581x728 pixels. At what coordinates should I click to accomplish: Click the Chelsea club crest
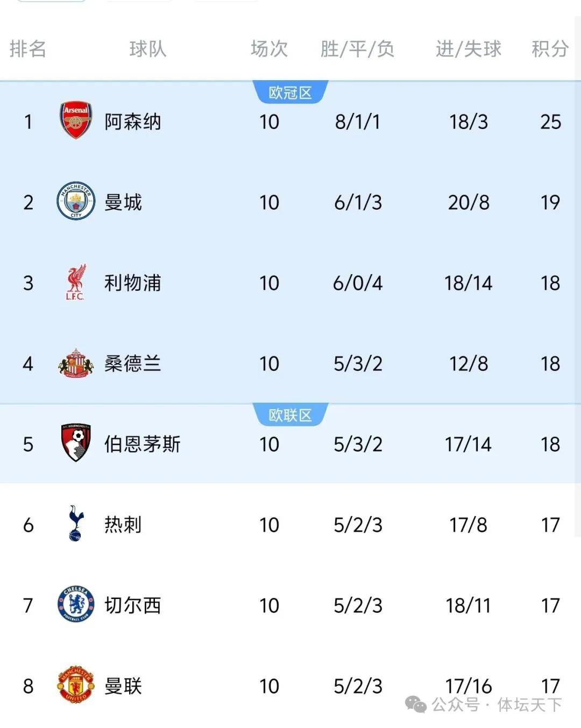76,604
